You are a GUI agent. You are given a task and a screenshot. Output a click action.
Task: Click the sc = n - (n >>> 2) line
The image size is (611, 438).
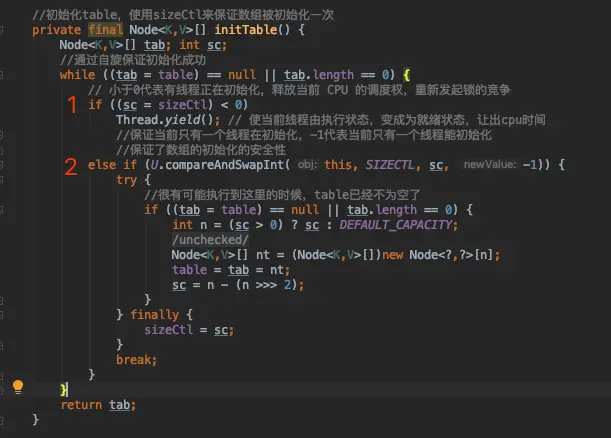click(x=238, y=285)
